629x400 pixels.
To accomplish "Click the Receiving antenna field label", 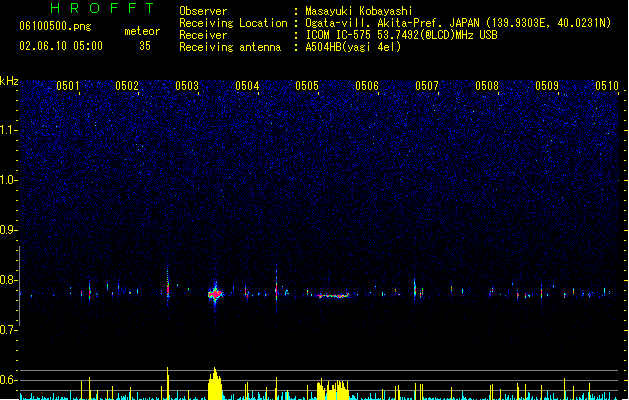I will pyautogui.click(x=230, y=47).
